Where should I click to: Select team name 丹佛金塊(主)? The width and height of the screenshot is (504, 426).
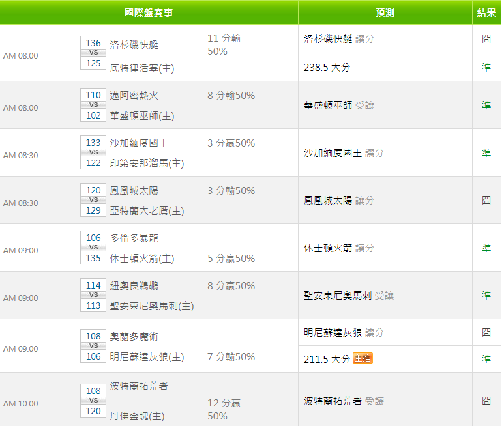tap(138, 416)
